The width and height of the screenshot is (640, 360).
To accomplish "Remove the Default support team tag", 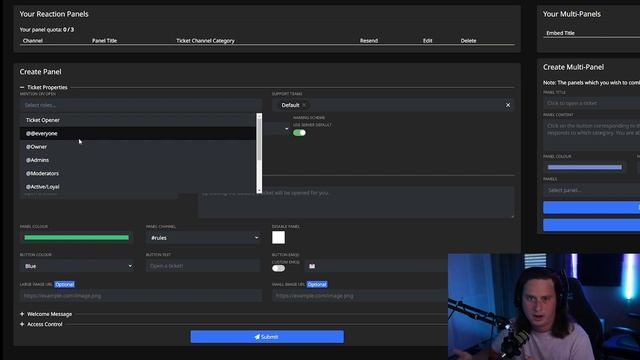I will (x=304, y=105).
